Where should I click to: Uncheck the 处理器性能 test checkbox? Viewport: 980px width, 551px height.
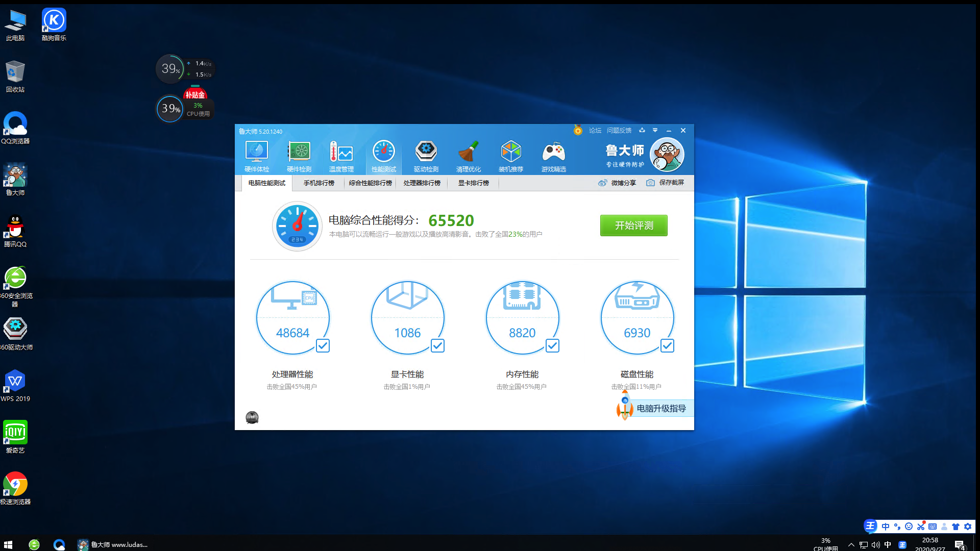(323, 346)
